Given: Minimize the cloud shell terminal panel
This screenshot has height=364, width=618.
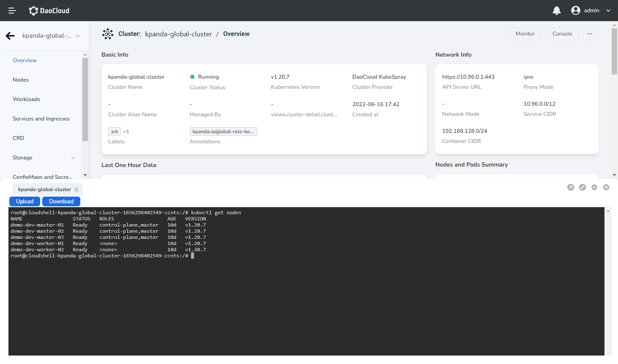Looking at the screenshot, I should (594, 187).
